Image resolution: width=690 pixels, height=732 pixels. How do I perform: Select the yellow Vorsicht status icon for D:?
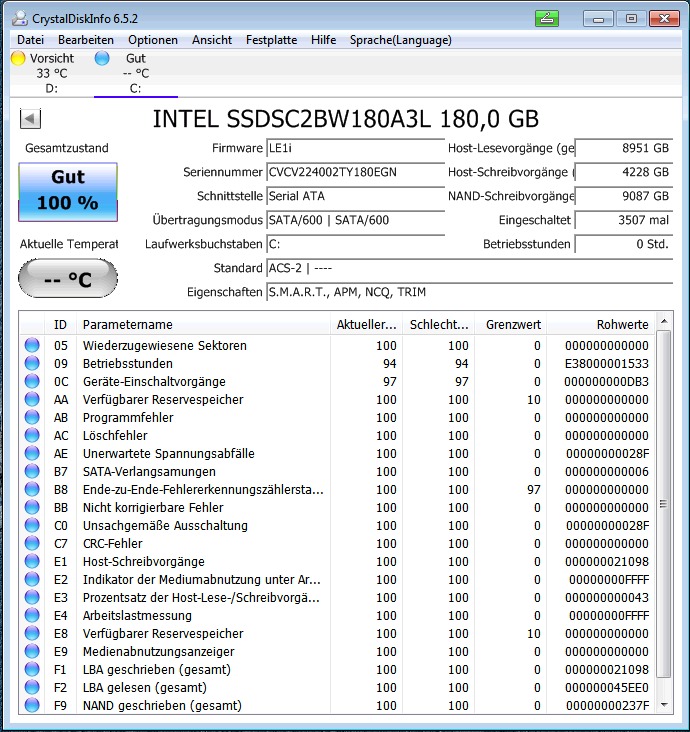tap(18, 58)
